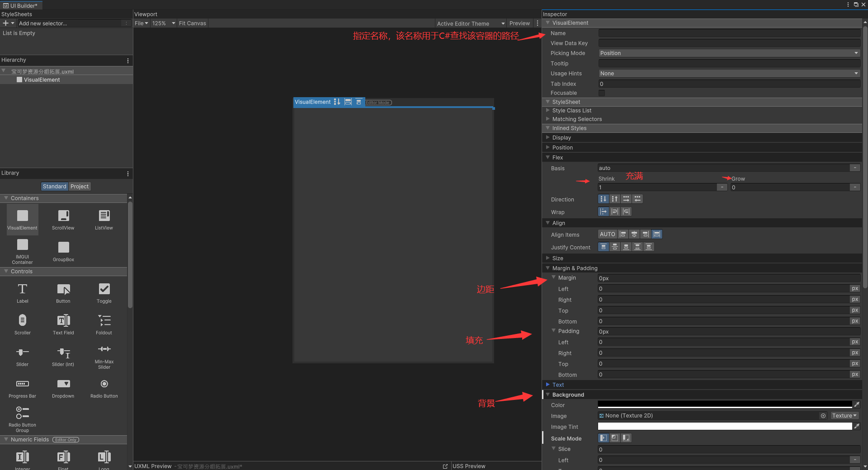The height and width of the screenshot is (470, 868).
Task: Open the UXML Preview in external editor
Action: [x=445, y=466]
